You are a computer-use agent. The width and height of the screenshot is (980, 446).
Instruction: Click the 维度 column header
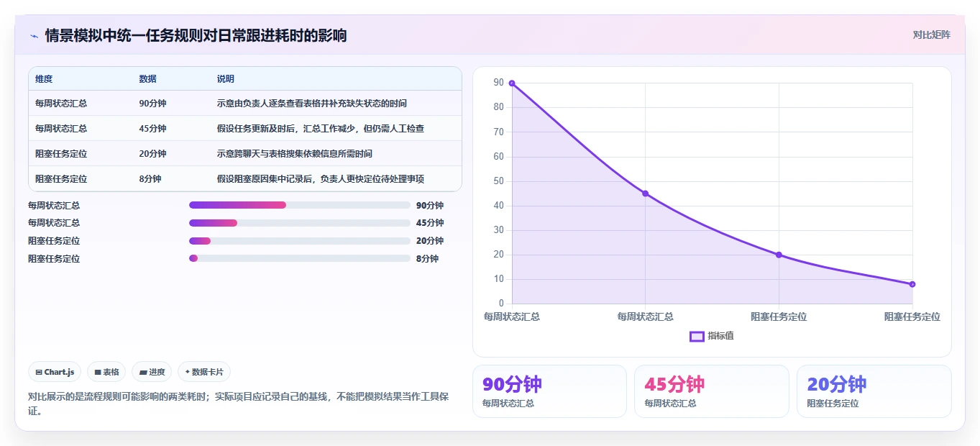coord(44,79)
